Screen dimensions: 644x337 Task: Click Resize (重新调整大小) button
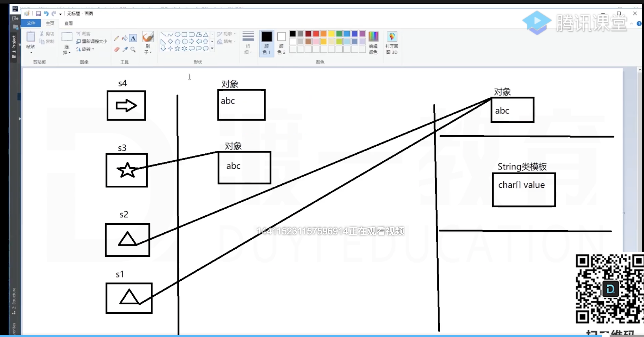92,41
